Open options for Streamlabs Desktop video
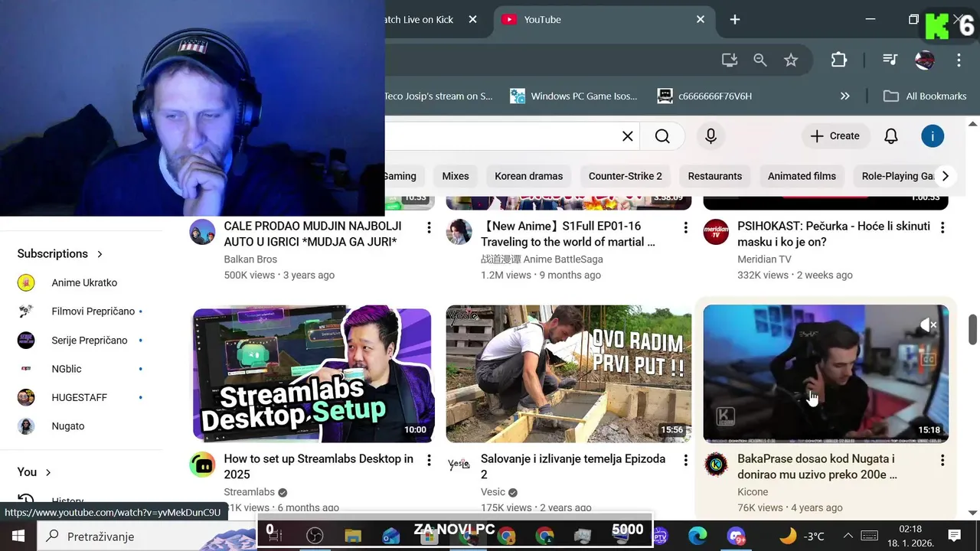This screenshot has width=980, height=551. point(429,460)
